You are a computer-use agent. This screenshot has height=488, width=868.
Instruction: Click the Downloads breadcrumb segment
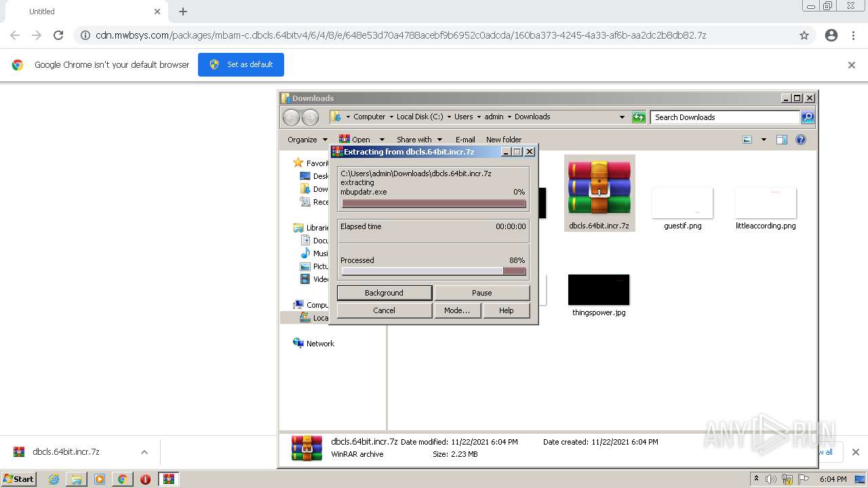point(532,117)
